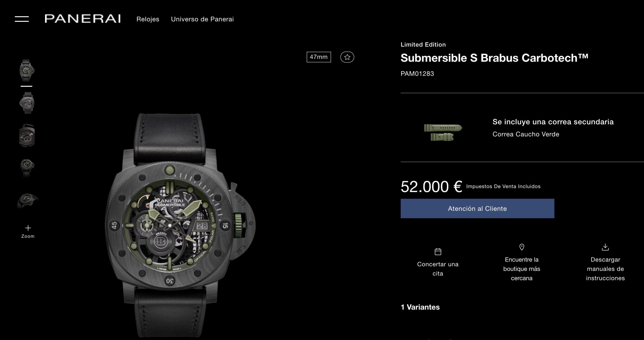The image size is (644, 340).
Task: Open Descargar manuales de instrucciones link
Action: [605, 269]
